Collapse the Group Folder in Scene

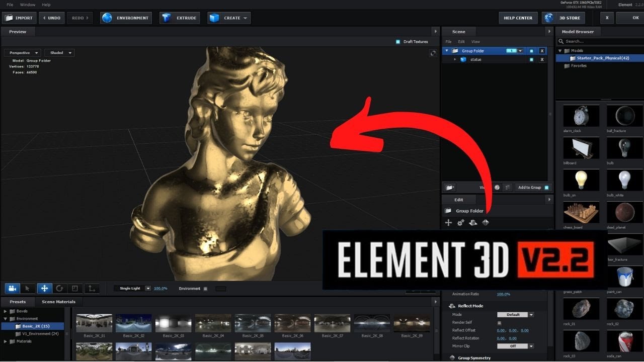(x=446, y=51)
